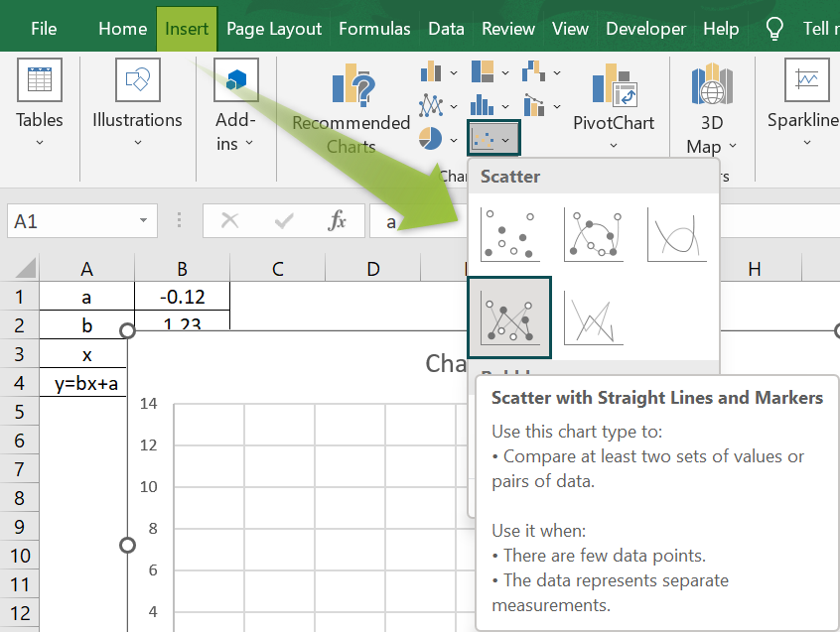This screenshot has height=632, width=840.
Task: Choose the plain Scatter chart option
Action: click(x=509, y=234)
